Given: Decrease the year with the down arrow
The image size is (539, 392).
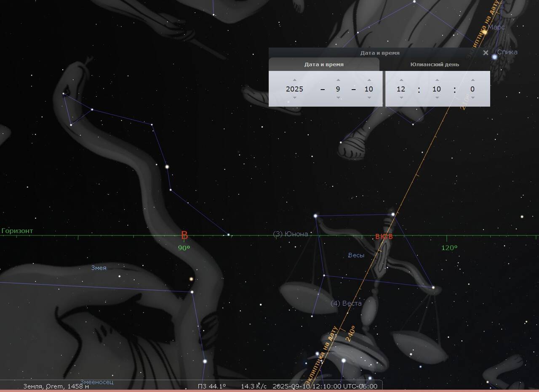Looking at the screenshot, I should pyautogui.click(x=294, y=98).
